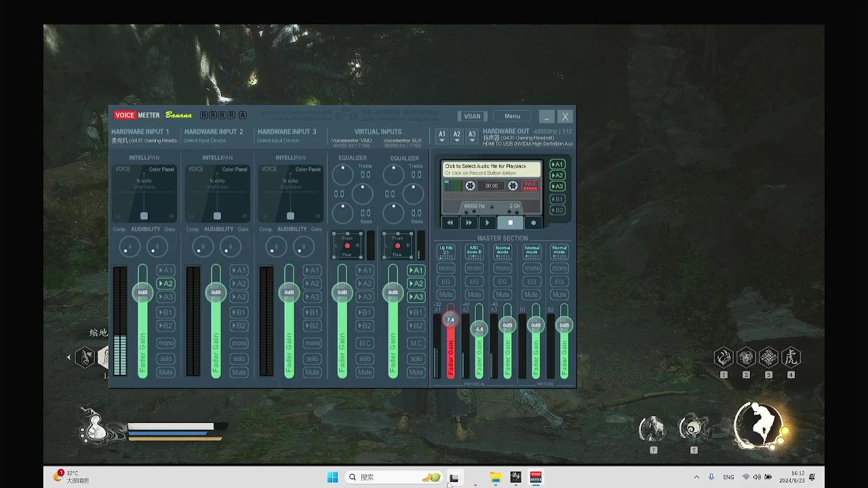Expand the A1 hardware out selector
Screen dimensions: 868x488
(x=442, y=136)
